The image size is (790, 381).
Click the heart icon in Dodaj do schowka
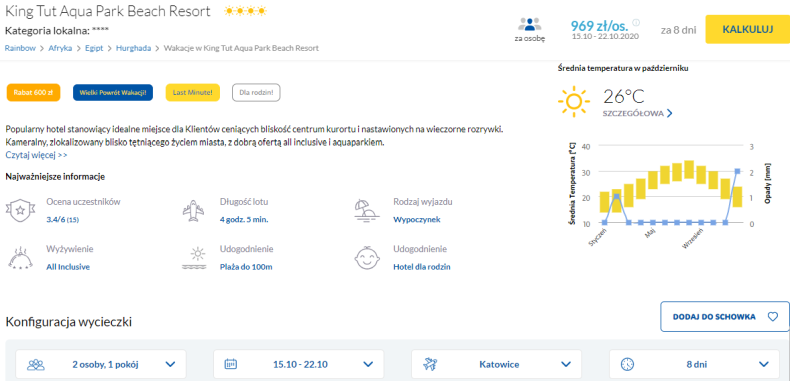772,316
